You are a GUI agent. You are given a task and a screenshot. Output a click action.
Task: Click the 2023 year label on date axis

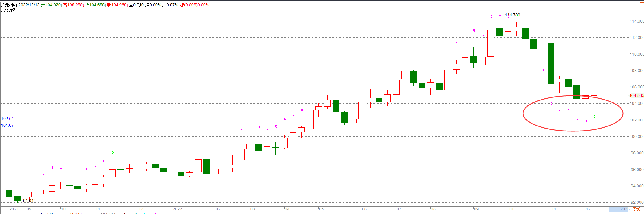point(624,209)
